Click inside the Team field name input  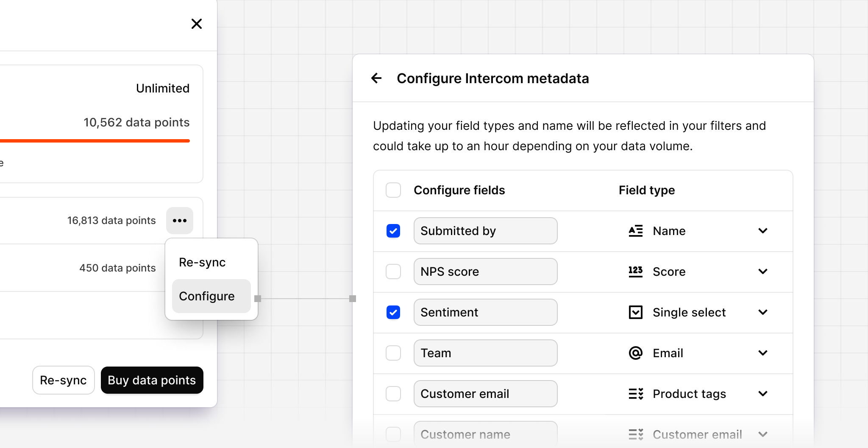click(486, 353)
